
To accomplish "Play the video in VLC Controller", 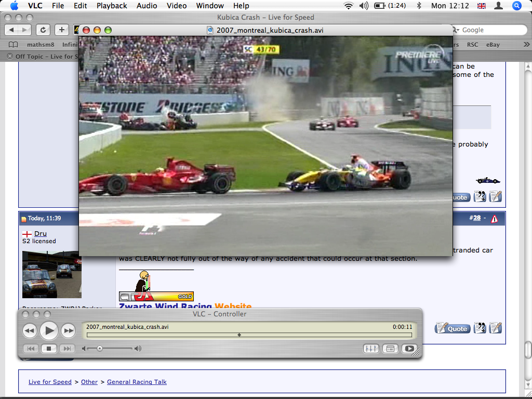I will click(x=49, y=330).
